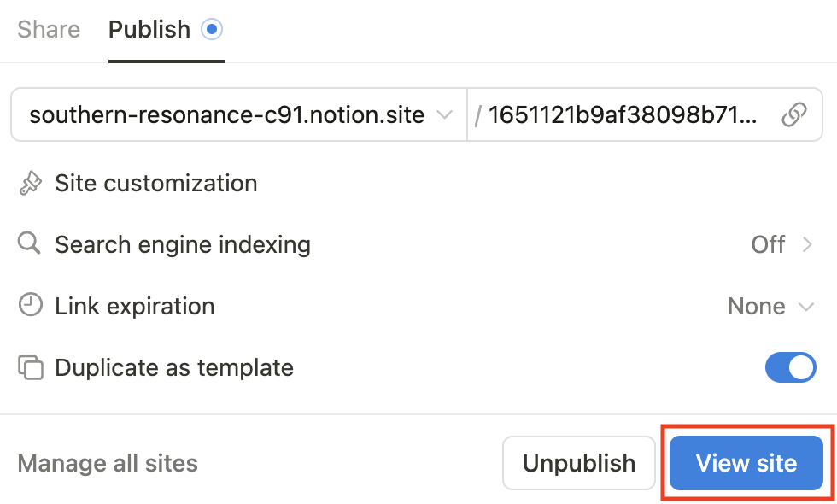
Task: Click the Link expiration clock icon
Action: [x=31, y=306]
